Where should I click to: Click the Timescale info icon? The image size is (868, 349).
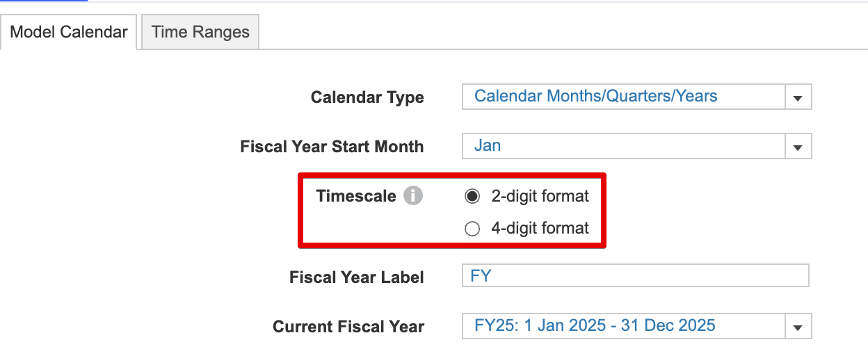(413, 196)
